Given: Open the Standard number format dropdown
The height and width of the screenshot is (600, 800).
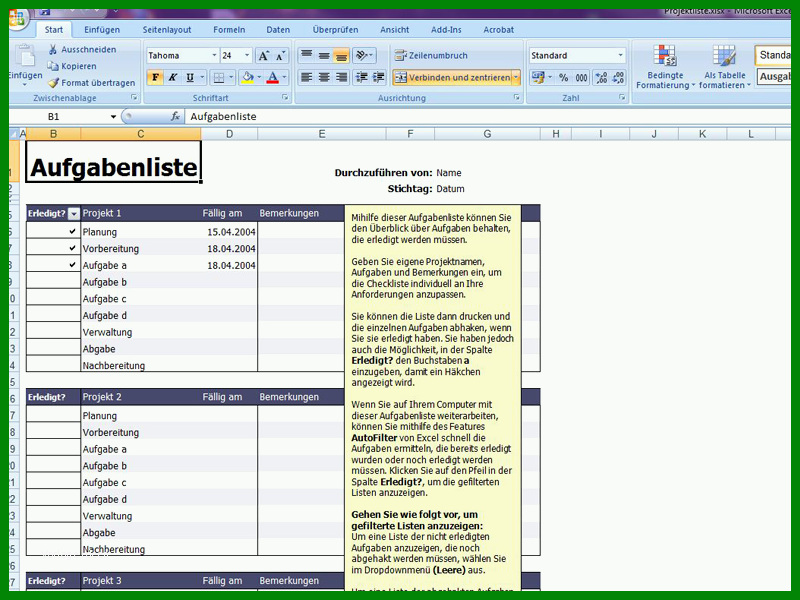Looking at the screenshot, I should (x=620, y=55).
